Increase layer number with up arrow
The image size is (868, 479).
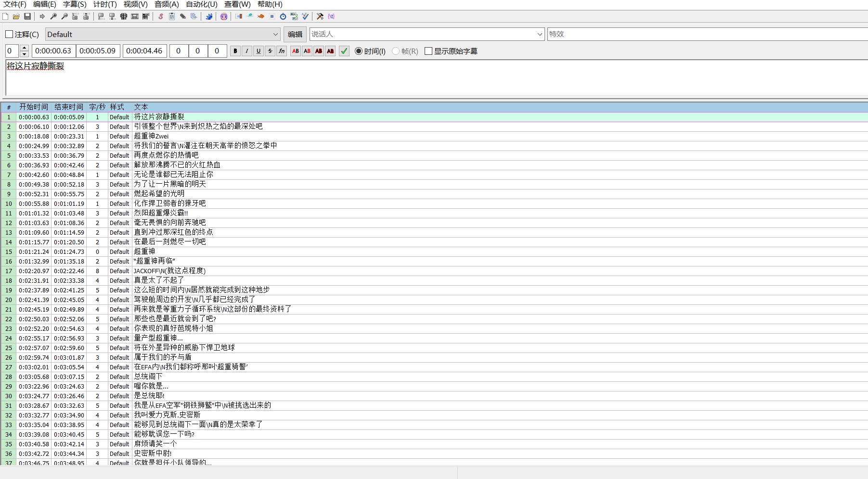[25, 48]
